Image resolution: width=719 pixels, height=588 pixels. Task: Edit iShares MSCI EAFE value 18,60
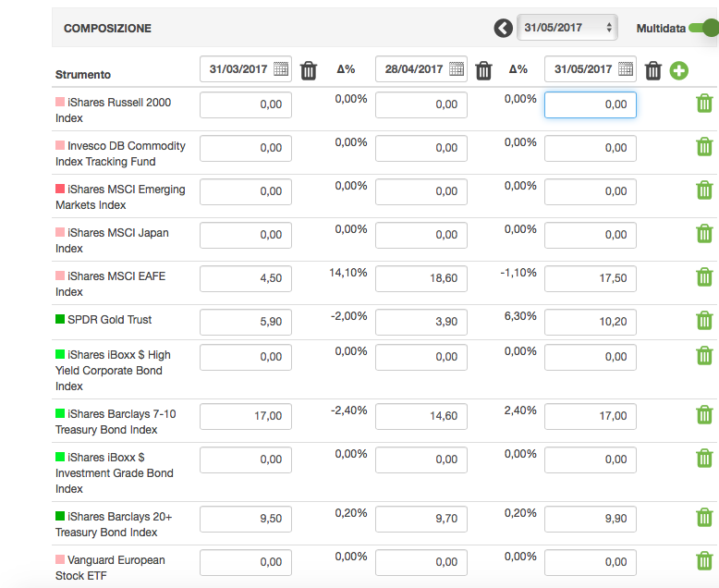tap(421, 278)
